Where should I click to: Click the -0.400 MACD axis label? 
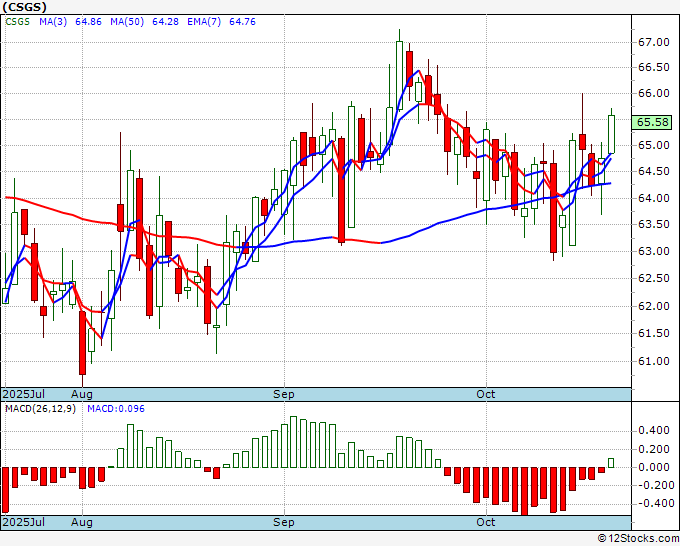coord(652,503)
